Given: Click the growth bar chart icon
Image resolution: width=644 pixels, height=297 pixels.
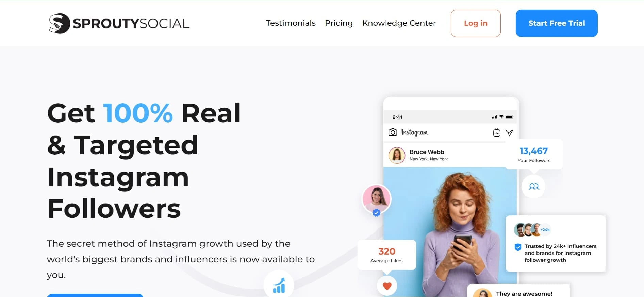Looking at the screenshot, I should pyautogui.click(x=279, y=285).
